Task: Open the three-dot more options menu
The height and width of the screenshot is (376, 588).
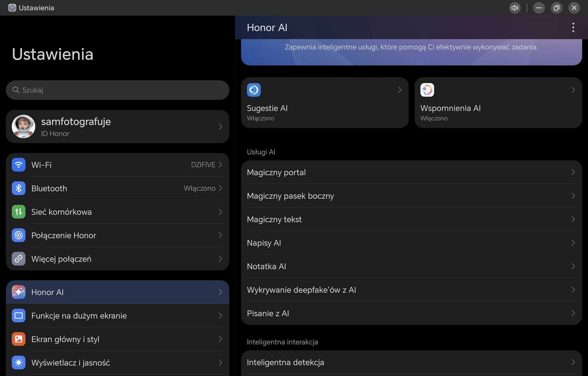Action: 573,27
